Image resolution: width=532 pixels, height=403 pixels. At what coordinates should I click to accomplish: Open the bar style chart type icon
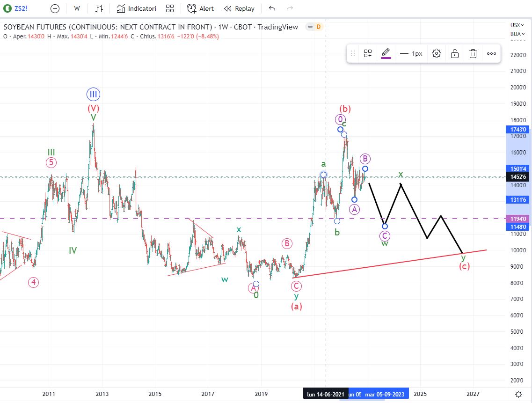(99, 8)
